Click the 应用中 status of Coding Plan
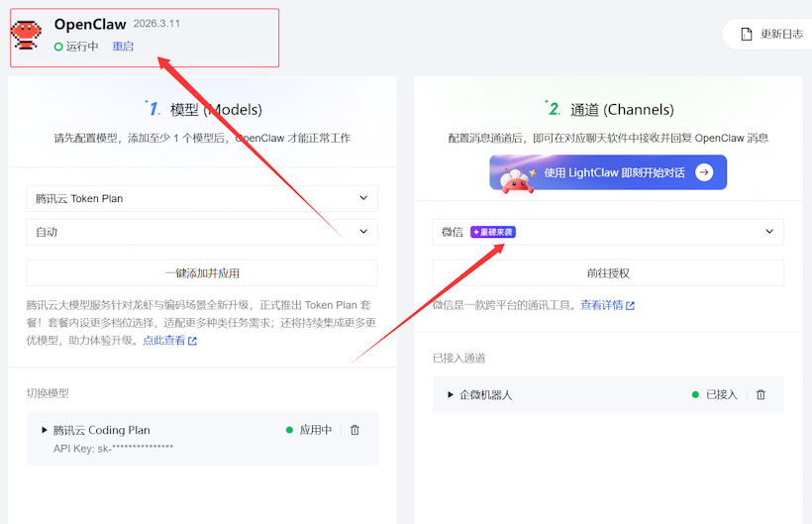Image resolution: width=812 pixels, height=524 pixels. tap(309, 430)
